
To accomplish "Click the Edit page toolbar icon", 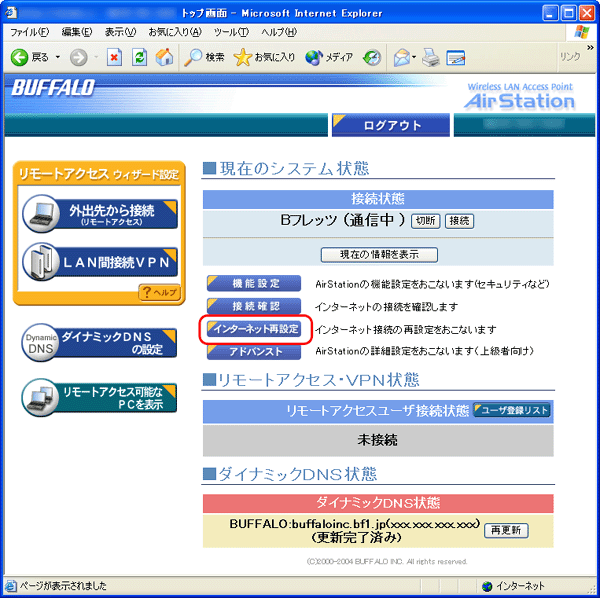I will pos(455,58).
